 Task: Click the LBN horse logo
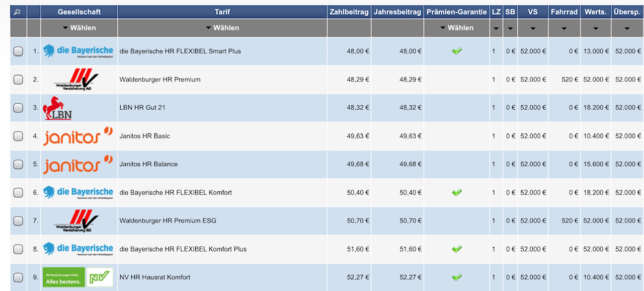[57, 108]
